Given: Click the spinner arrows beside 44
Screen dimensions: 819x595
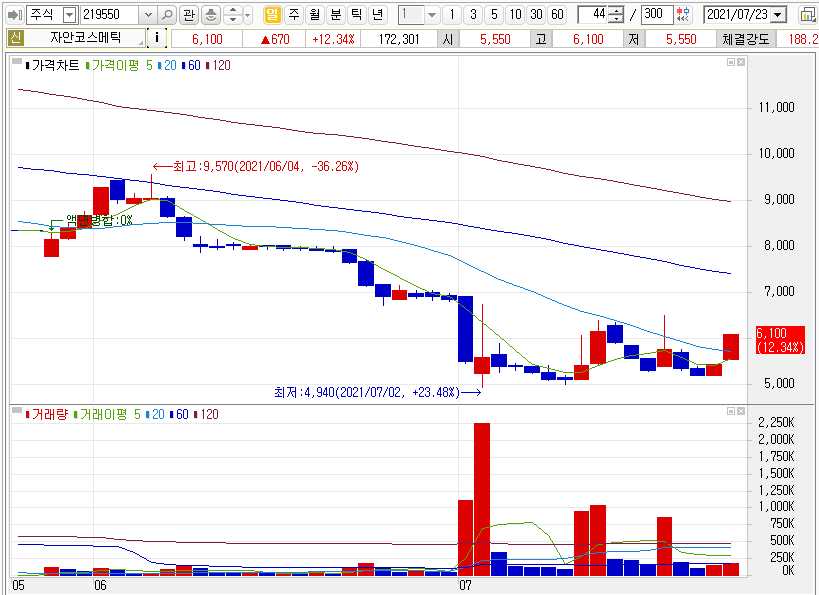Looking at the screenshot, I should point(616,15).
